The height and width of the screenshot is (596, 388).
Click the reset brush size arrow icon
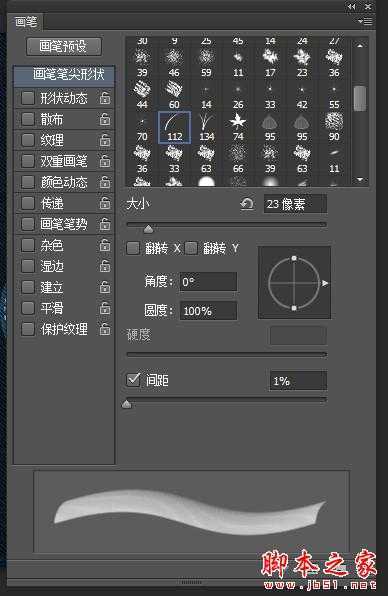(x=247, y=204)
